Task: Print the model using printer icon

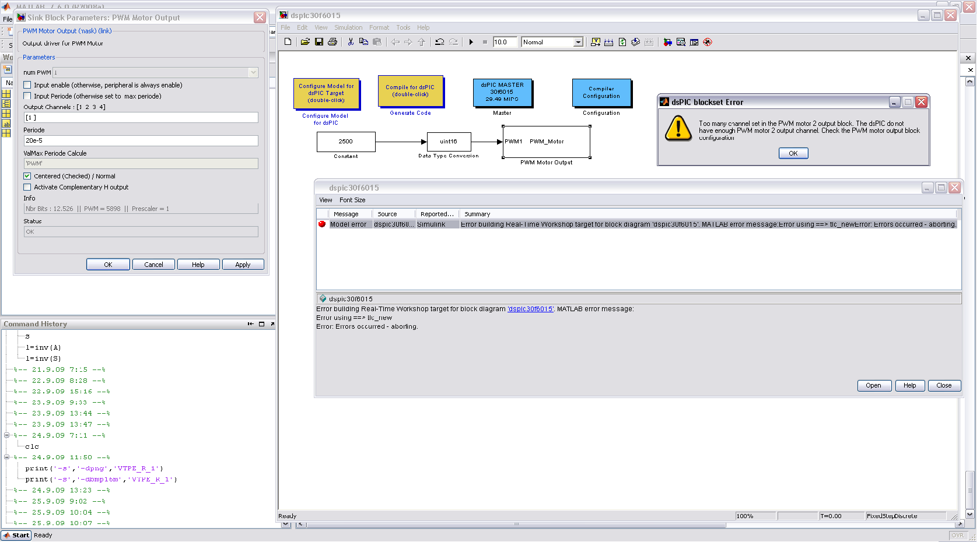Action: coord(332,42)
